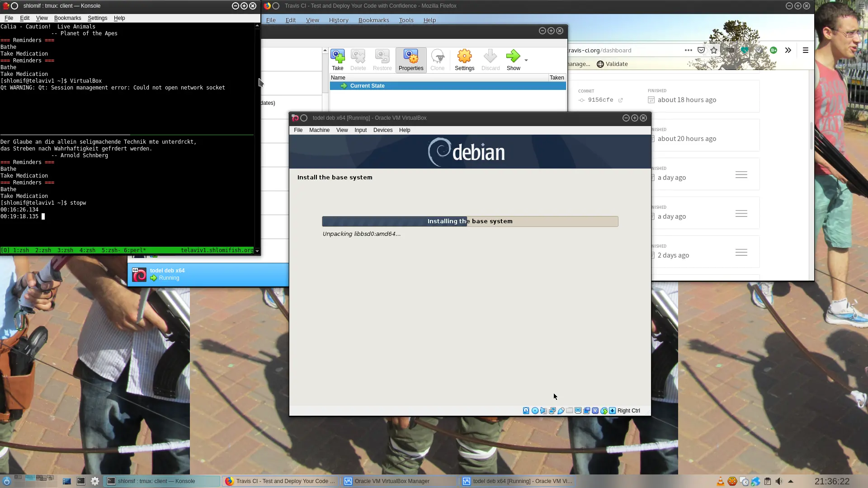The height and width of the screenshot is (488, 868).
Task: Open Konsole Edit menu
Action: [24, 18]
